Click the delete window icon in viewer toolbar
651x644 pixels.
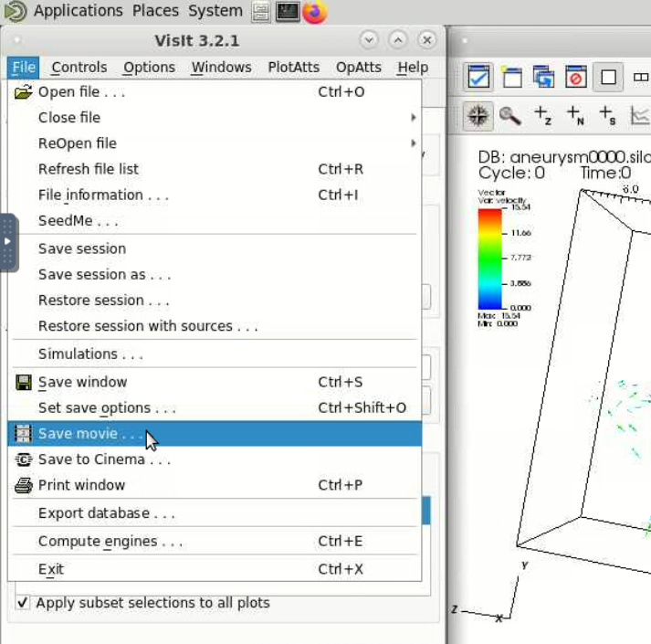tap(576, 78)
